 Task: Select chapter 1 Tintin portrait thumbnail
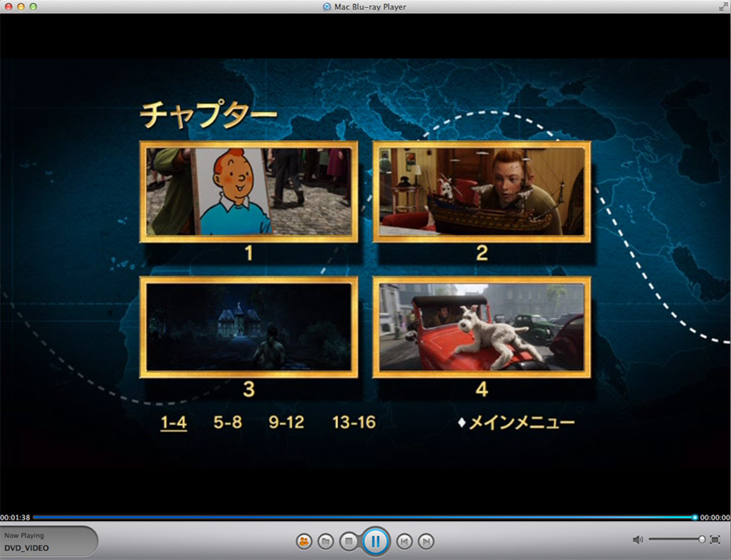pos(249,192)
